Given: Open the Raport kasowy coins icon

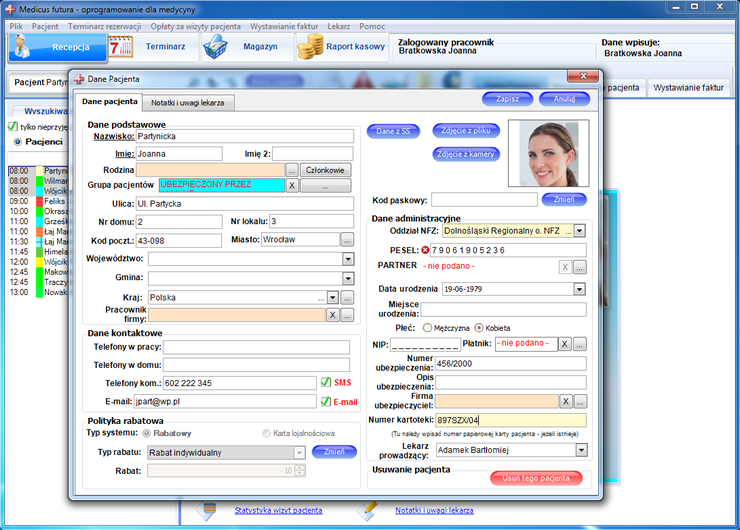Looking at the screenshot, I should pyautogui.click(x=312, y=47).
